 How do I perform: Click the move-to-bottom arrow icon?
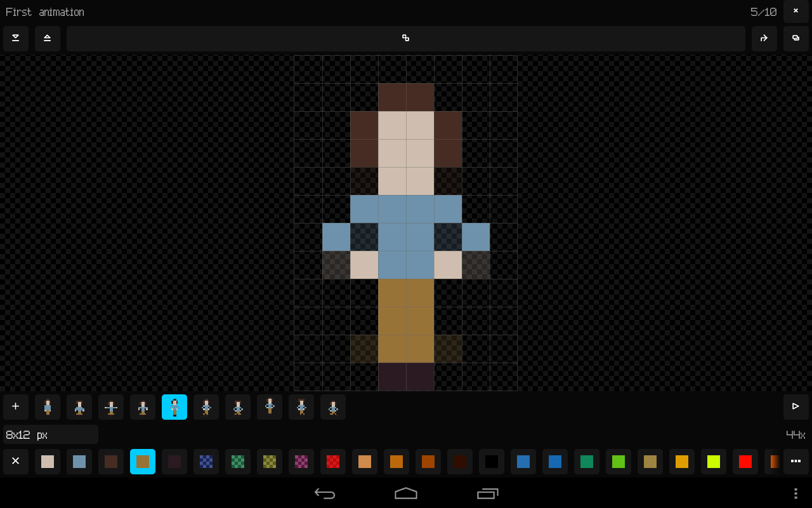(x=16, y=38)
